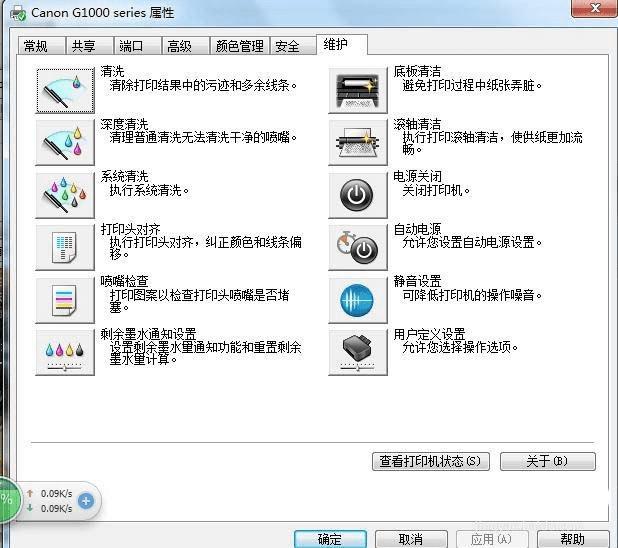Click the 喷嘴检查 heading text
The image size is (618, 548).
pyautogui.click(x=125, y=281)
